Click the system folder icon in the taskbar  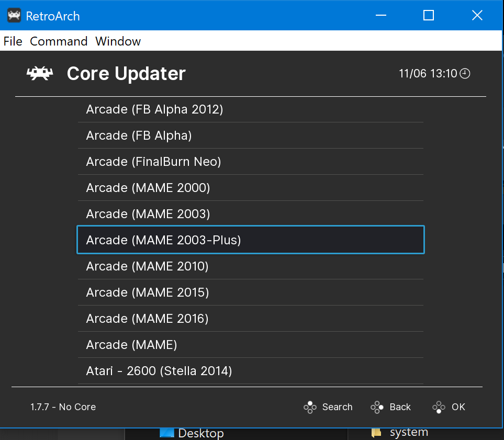click(x=376, y=433)
